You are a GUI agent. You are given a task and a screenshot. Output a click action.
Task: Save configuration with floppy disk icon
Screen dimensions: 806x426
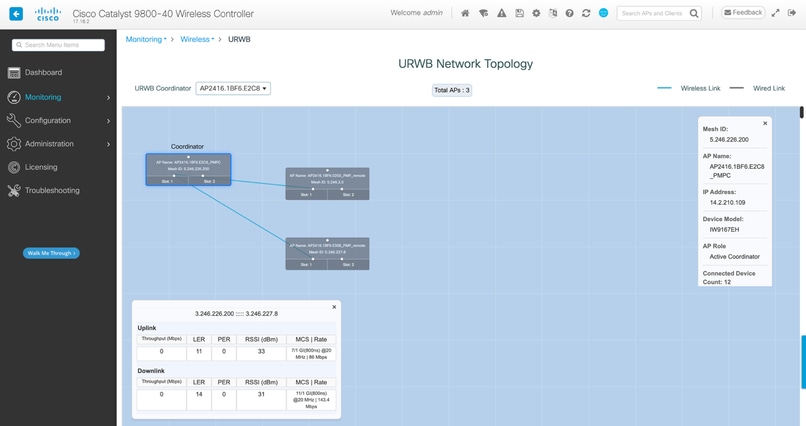pyautogui.click(x=520, y=13)
